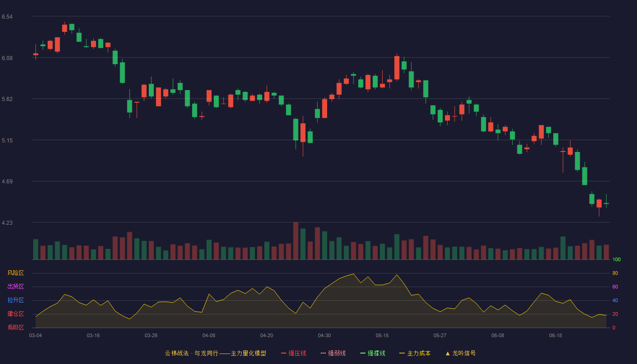The height and width of the screenshot is (364, 637).
Task: Click the orange 80 indicator scale label
Action: [x=615, y=273]
